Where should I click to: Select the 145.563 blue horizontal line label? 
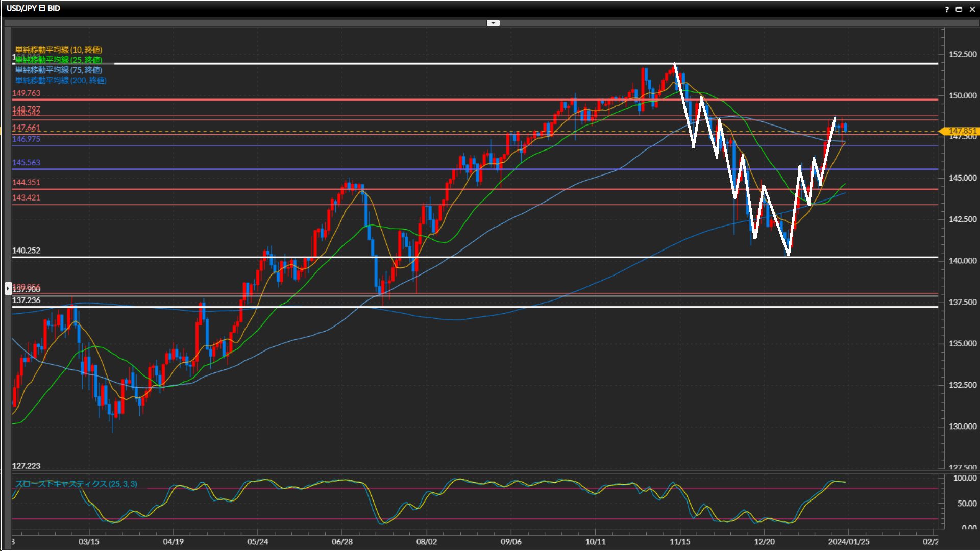click(x=26, y=163)
